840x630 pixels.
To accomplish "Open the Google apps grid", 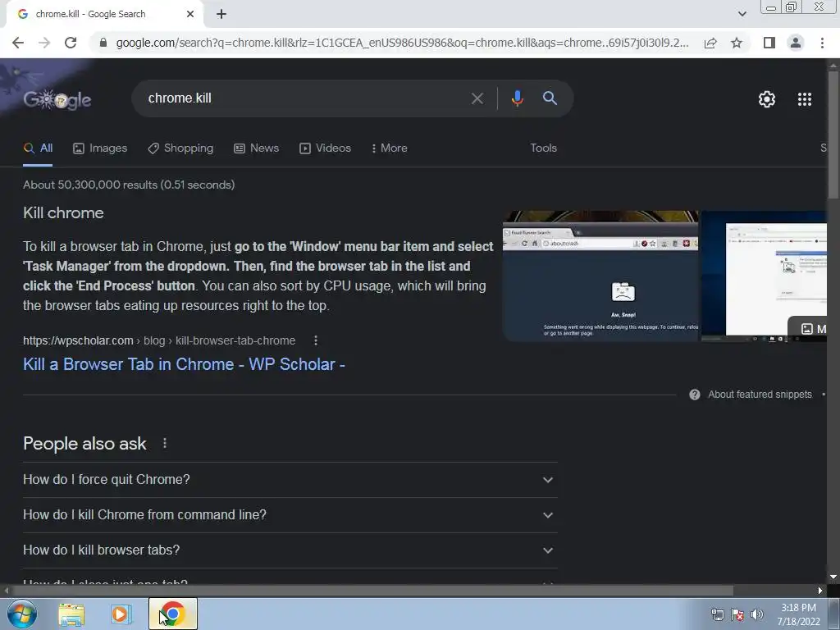I will (804, 99).
